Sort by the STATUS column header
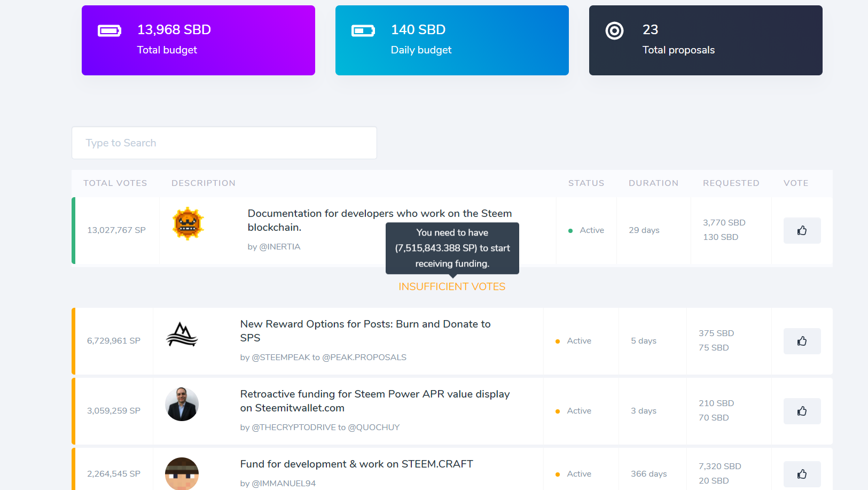This screenshot has width=868, height=490. [x=587, y=183]
